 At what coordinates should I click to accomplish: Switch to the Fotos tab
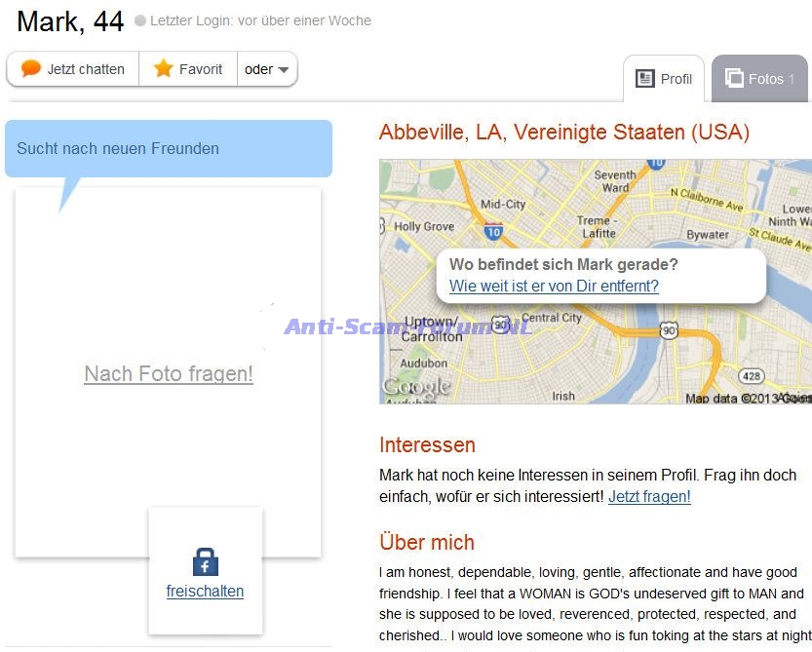click(760, 79)
